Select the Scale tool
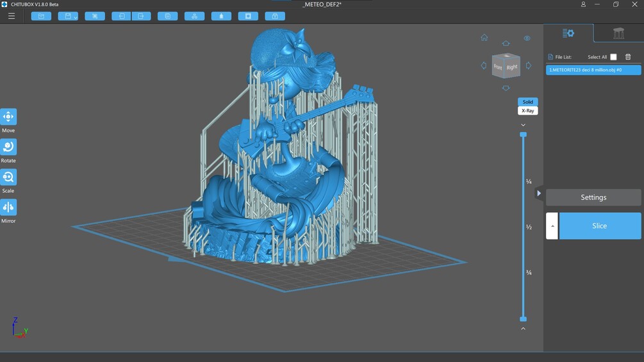The width and height of the screenshot is (644, 362). [8, 177]
